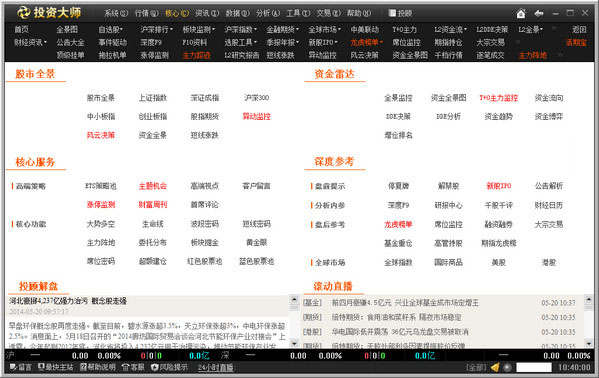Click 滚动直播 scrollbar up arrow
The image size is (599, 378).
[589, 299]
